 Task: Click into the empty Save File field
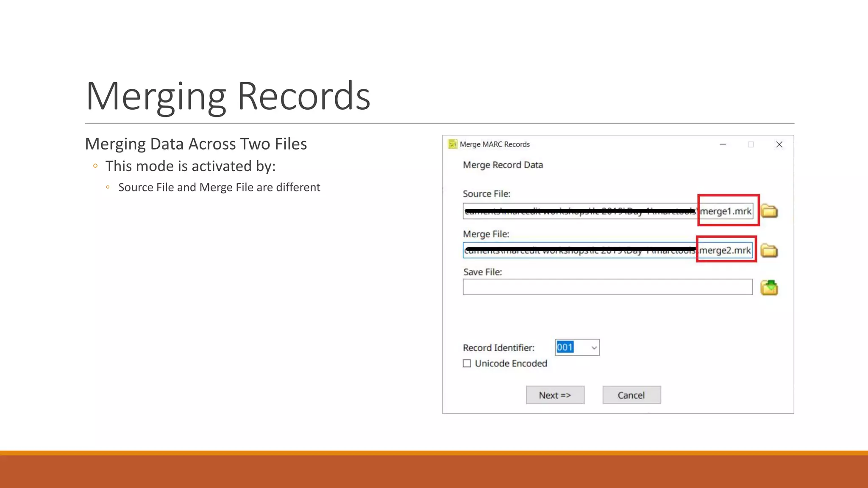608,287
